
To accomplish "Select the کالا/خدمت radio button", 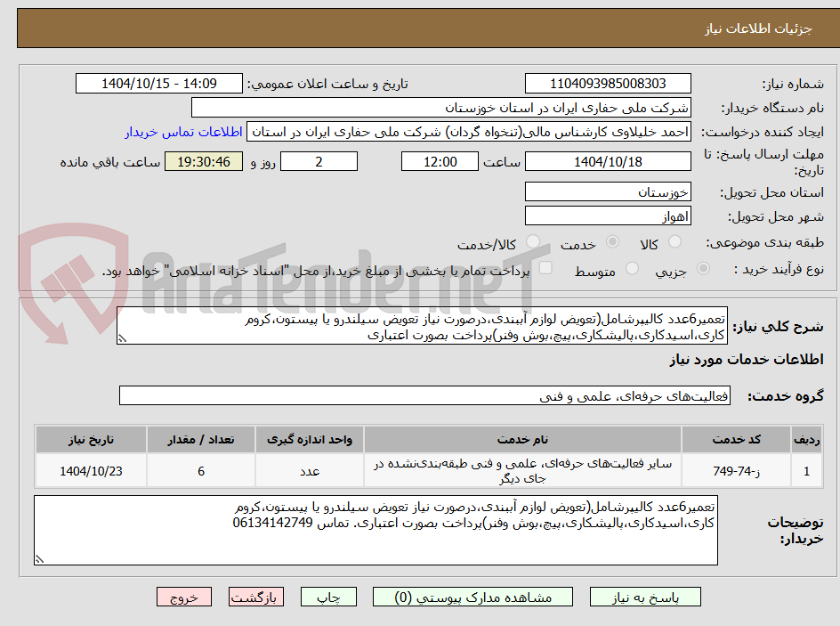I will [x=533, y=242].
